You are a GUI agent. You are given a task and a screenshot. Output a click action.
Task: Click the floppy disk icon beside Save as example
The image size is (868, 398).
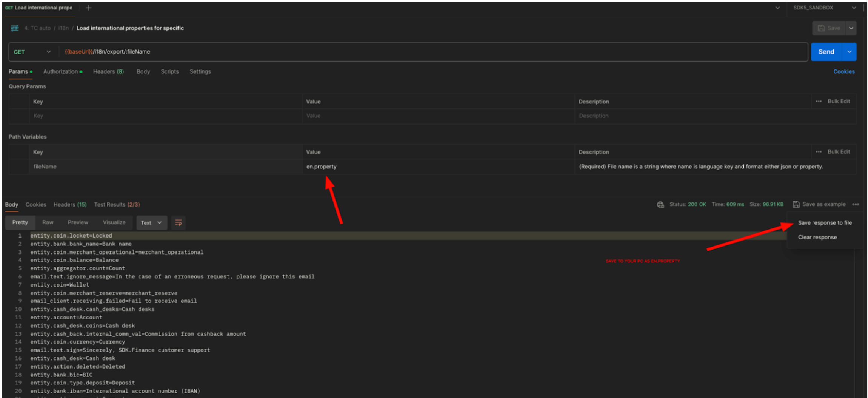pos(796,204)
